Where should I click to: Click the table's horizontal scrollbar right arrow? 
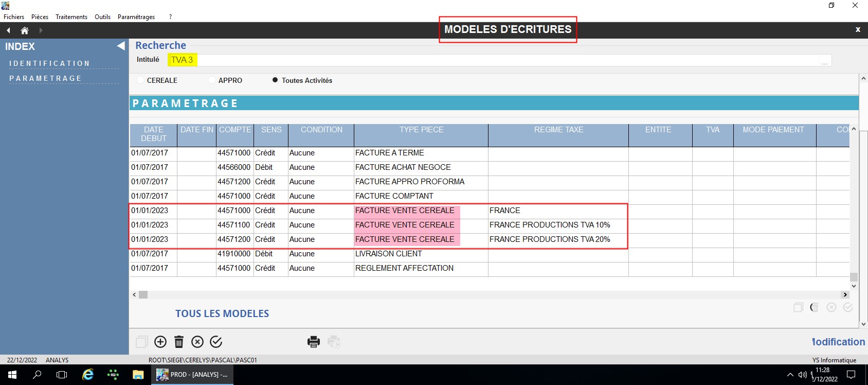pos(844,295)
